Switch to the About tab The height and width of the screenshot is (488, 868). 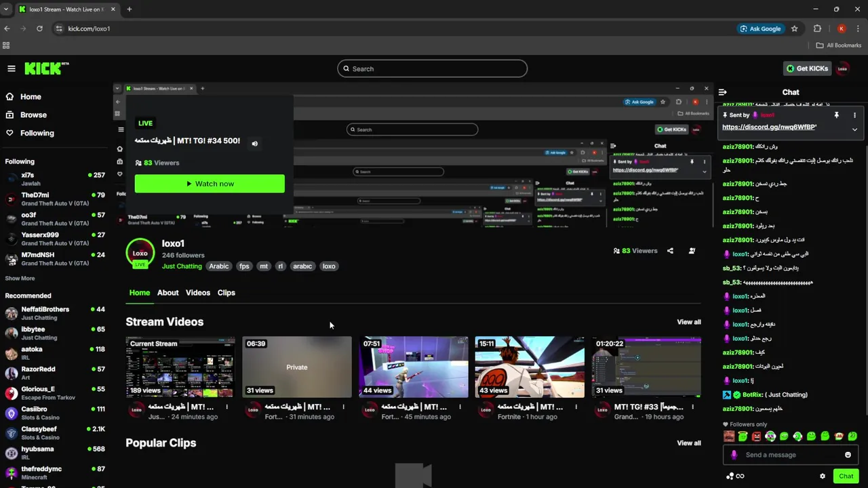(168, 293)
